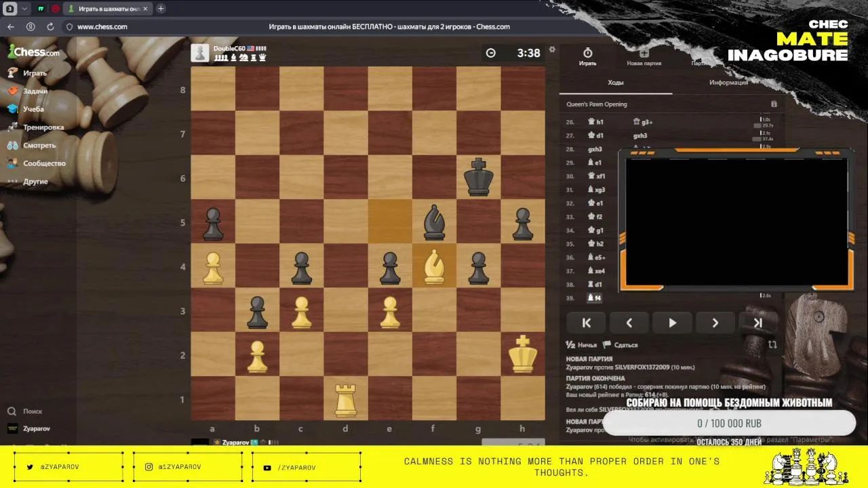Image resolution: width=868 pixels, height=488 pixels.
Task: Click the Yandex home icon
Action: pos(31,26)
